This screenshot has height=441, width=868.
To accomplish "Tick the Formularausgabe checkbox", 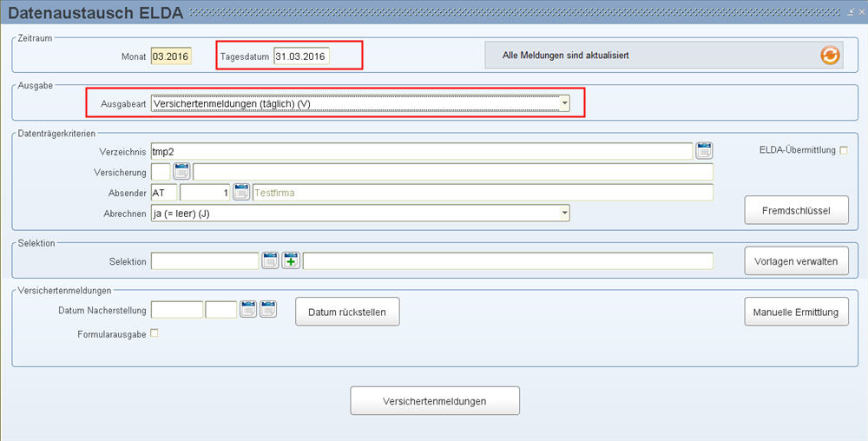I will (x=155, y=333).
